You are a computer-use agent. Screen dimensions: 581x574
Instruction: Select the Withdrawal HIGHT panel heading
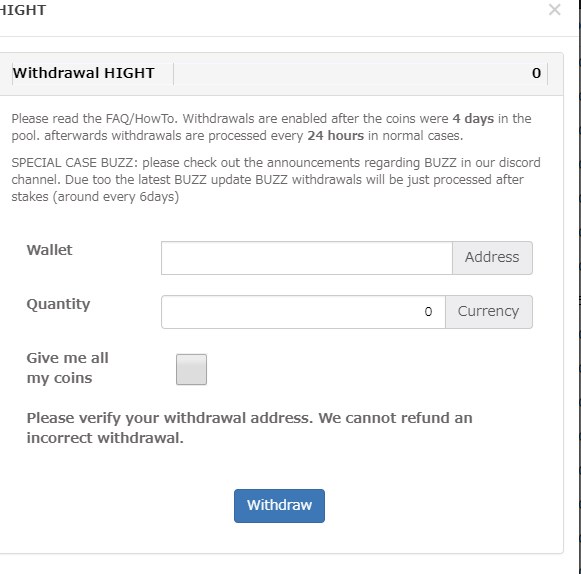[x=83, y=73]
